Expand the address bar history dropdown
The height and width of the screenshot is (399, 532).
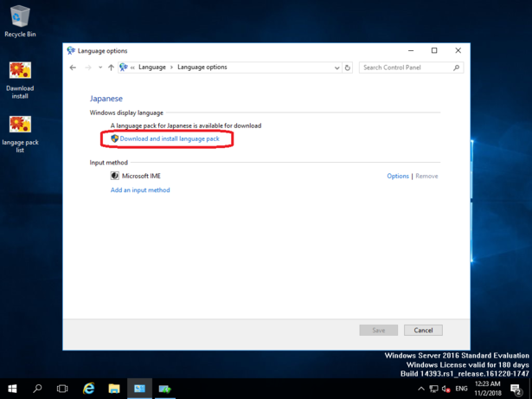(337, 68)
